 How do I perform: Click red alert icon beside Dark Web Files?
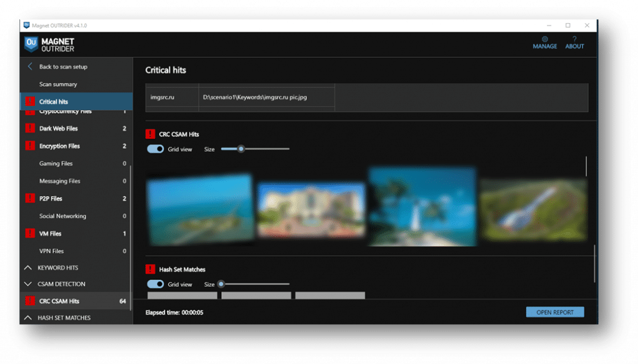30,128
